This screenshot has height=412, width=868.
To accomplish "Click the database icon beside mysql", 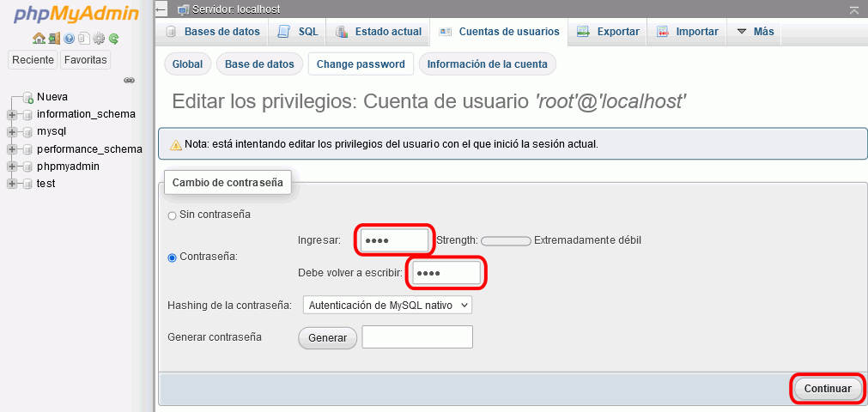I will pos(27,132).
